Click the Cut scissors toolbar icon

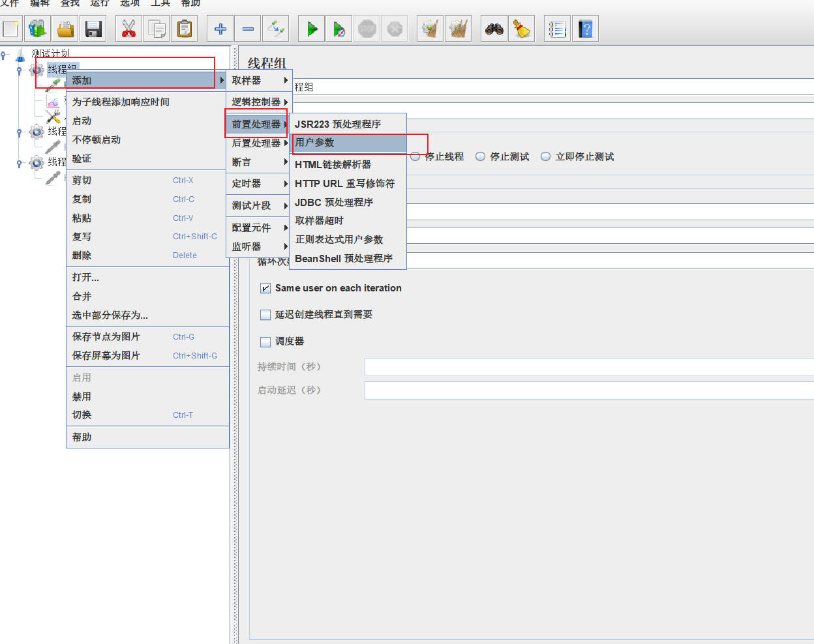point(128,29)
